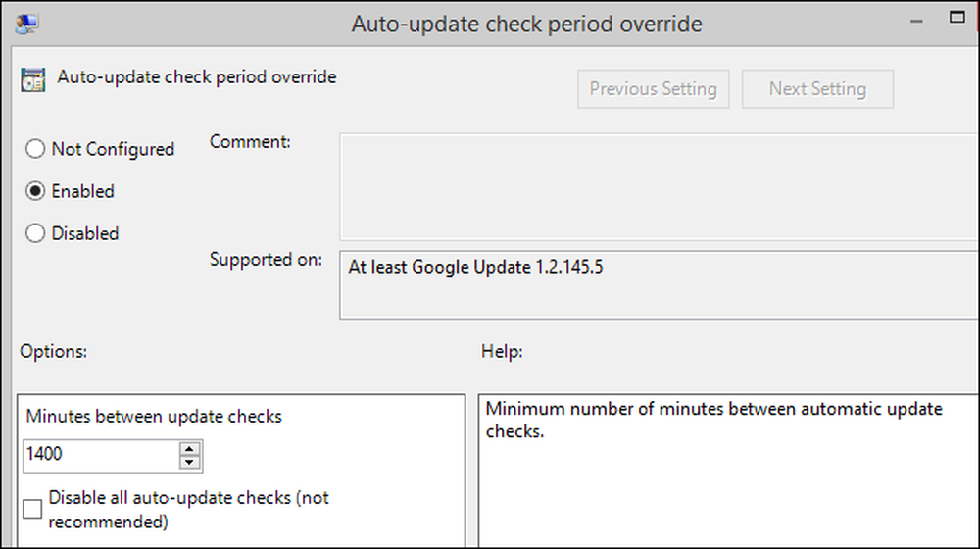Click the policy setting icon beside the heading

(32, 80)
